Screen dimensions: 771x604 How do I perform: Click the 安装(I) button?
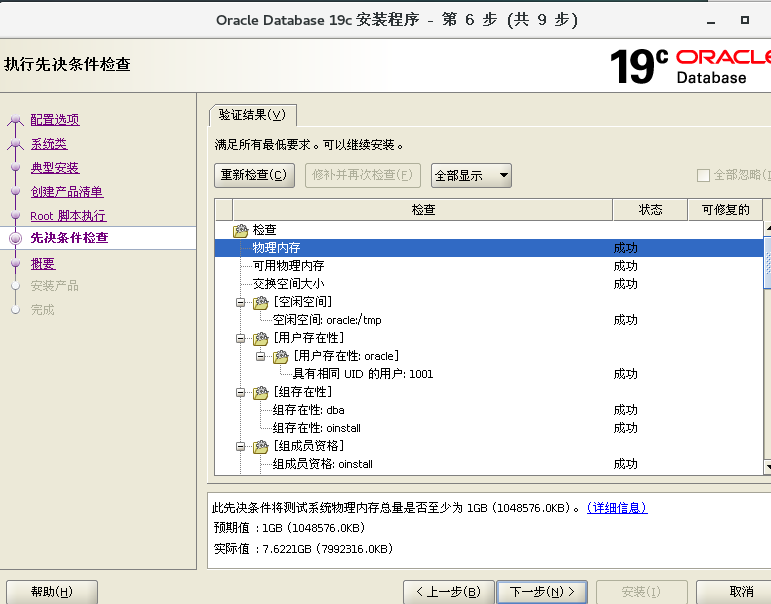pos(641,592)
